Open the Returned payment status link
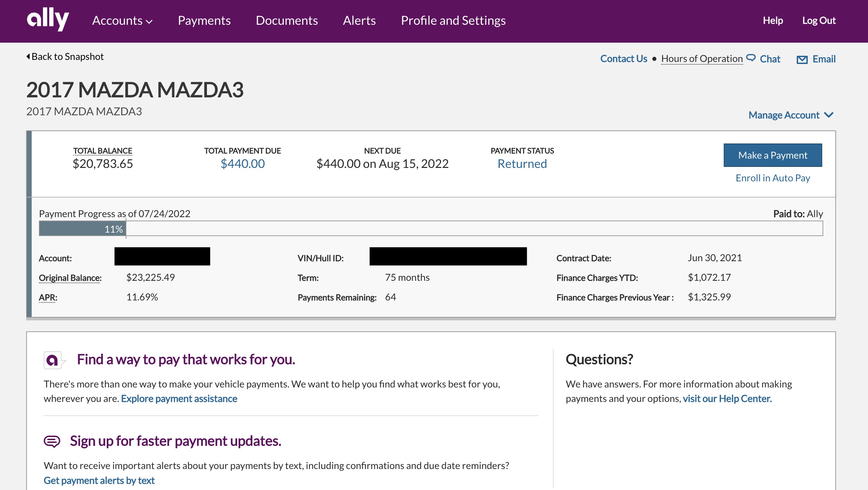Image resolution: width=868 pixels, height=490 pixels. tap(522, 164)
